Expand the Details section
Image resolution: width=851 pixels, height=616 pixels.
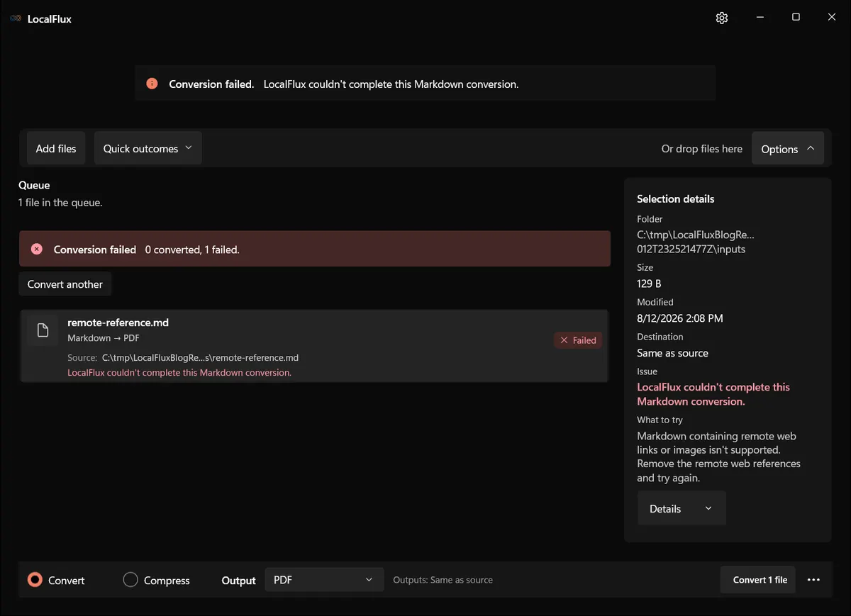point(682,508)
